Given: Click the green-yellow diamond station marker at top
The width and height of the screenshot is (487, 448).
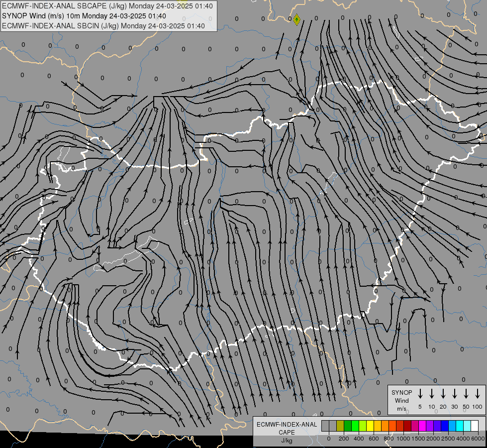Looking at the screenshot, I should [x=296, y=19].
